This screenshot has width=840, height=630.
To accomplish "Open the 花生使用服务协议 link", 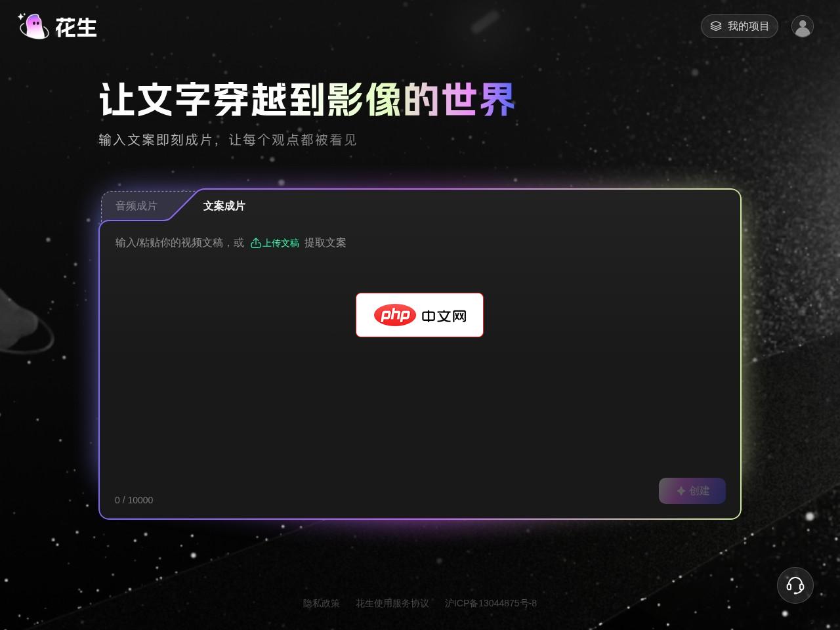I will point(392,603).
